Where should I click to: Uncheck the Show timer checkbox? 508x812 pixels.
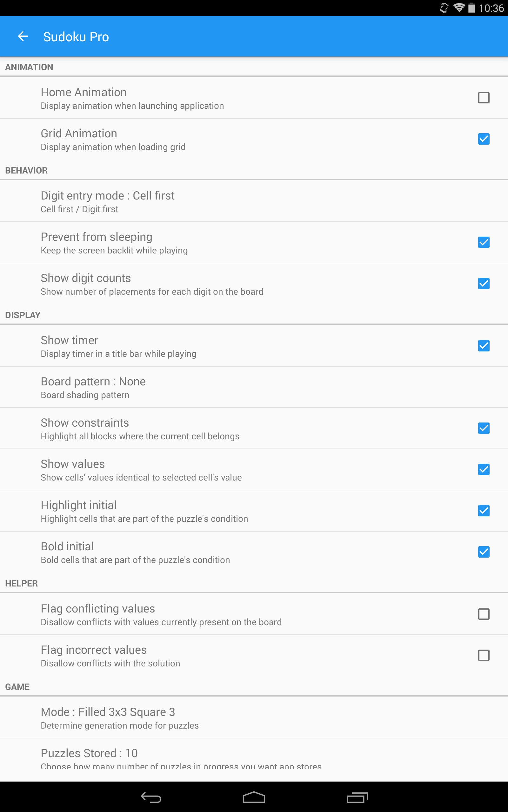[484, 346]
